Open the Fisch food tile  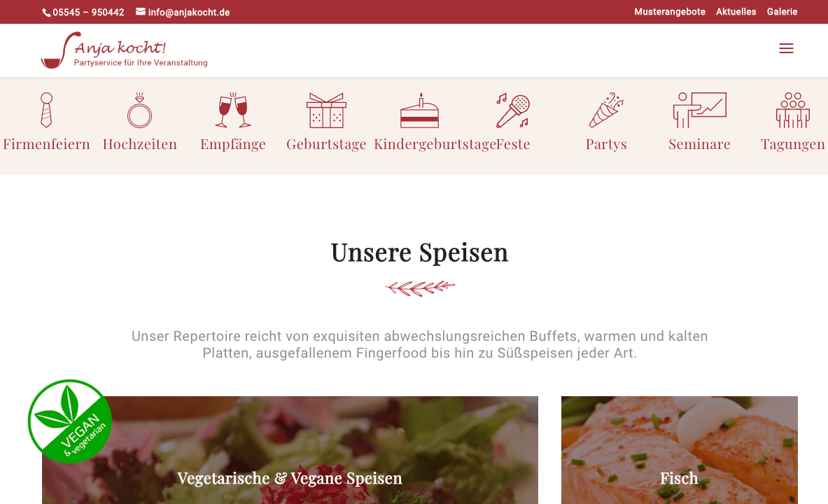(x=679, y=450)
